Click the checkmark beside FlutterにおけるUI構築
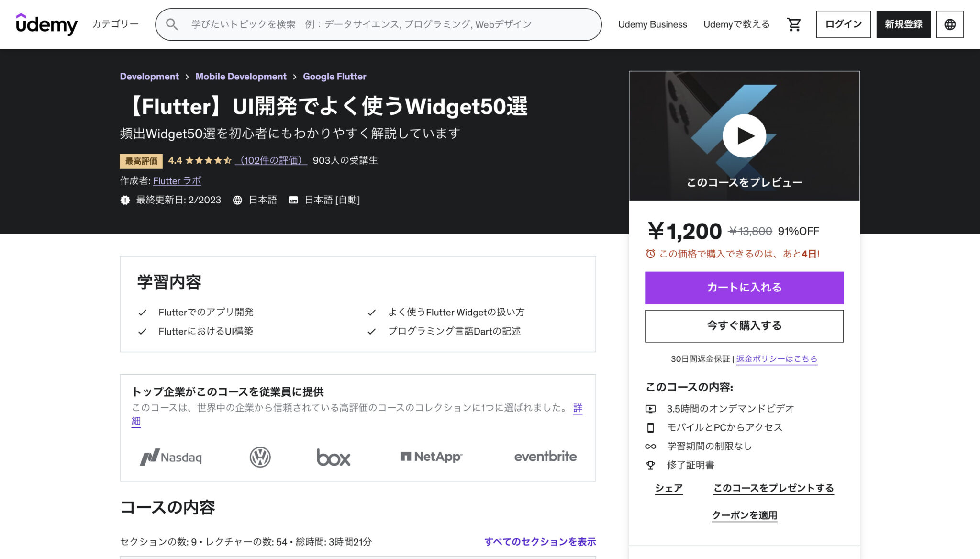 [x=141, y=331]
